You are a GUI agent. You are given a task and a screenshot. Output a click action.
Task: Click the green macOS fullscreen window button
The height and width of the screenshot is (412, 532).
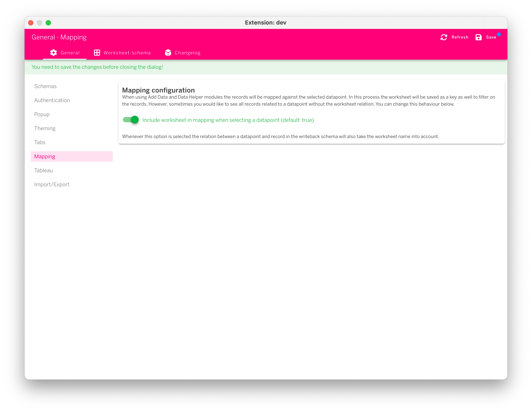pos(48,23)
